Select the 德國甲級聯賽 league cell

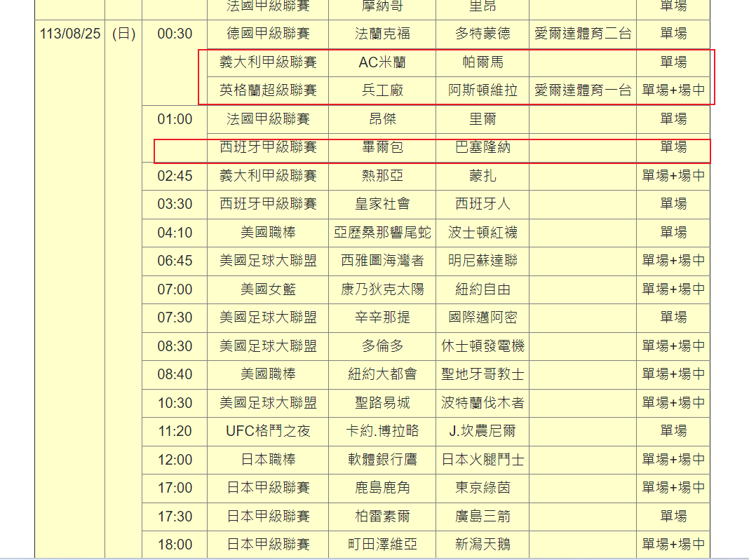click(x=268, y=34)
